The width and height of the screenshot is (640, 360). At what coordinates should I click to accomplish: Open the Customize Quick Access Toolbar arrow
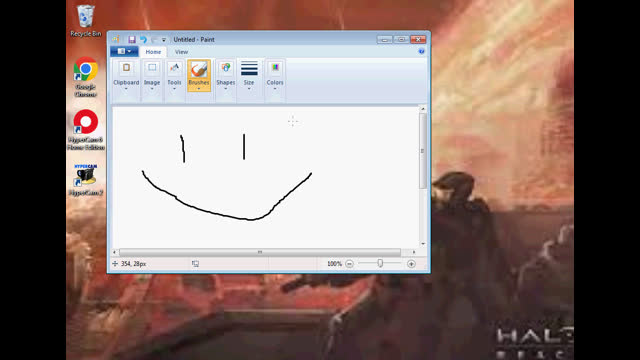pyautogui.click(x=164, y=40)
